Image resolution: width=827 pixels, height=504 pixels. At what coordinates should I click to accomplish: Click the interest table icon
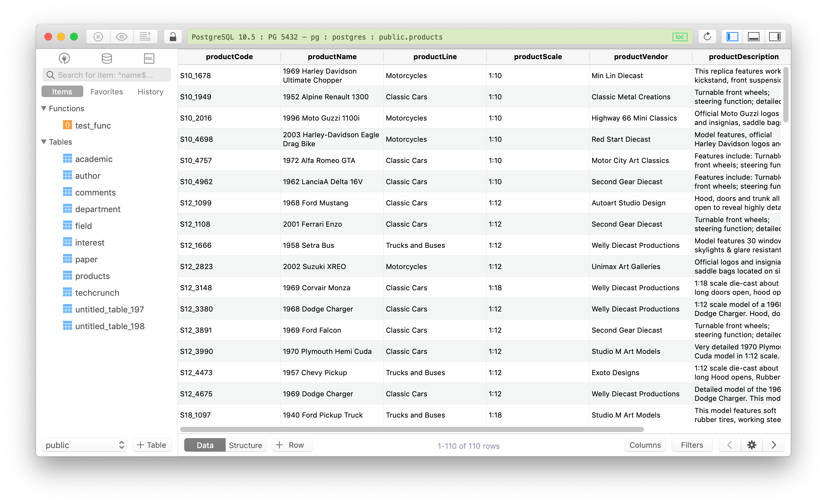click(67, 242)
